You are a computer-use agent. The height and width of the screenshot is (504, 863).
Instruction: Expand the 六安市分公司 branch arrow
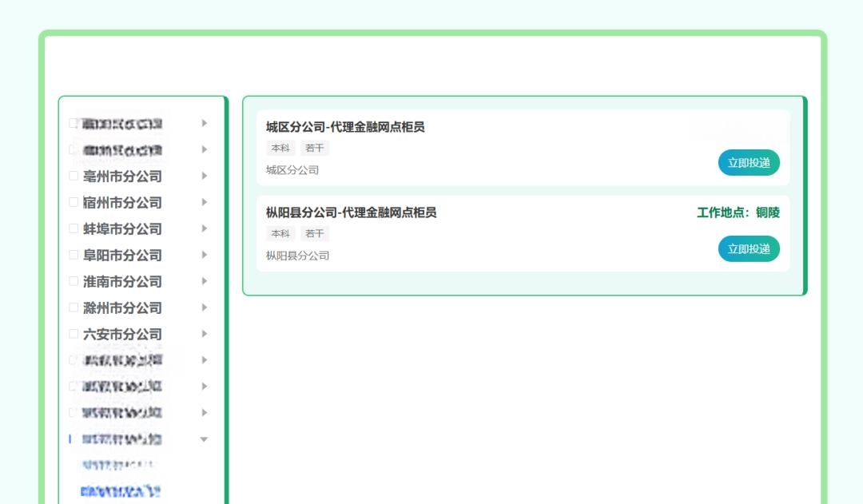205,334
